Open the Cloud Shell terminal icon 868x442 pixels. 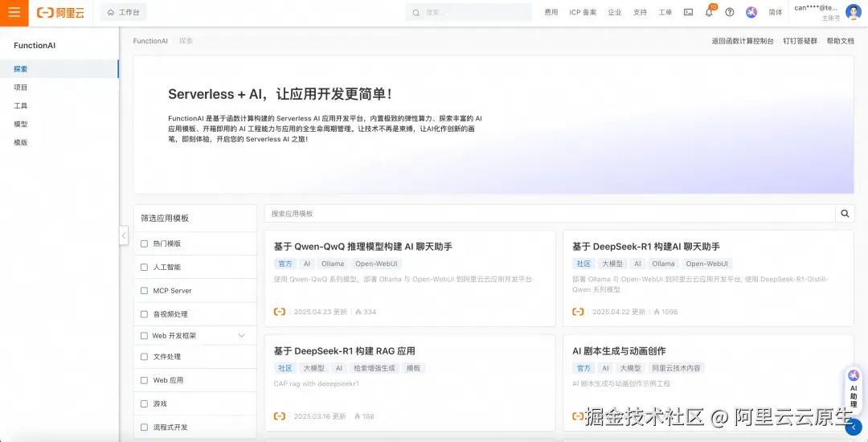(688, 12)
